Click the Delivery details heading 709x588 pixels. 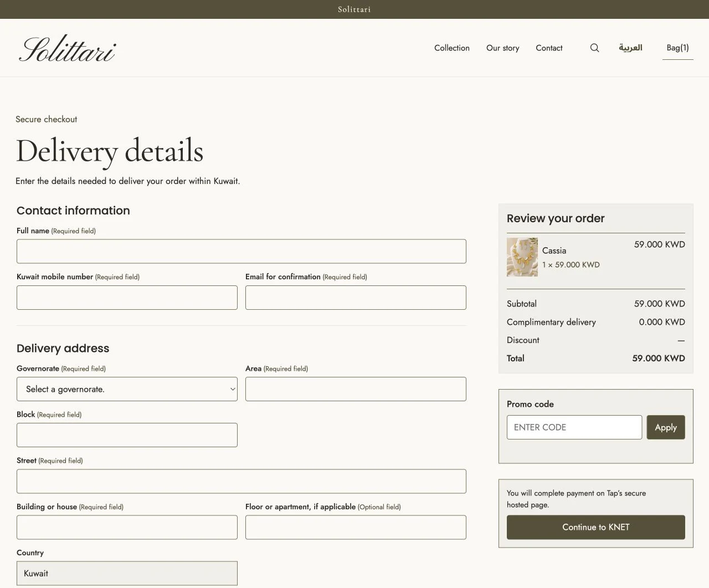(x=110, y=151)
